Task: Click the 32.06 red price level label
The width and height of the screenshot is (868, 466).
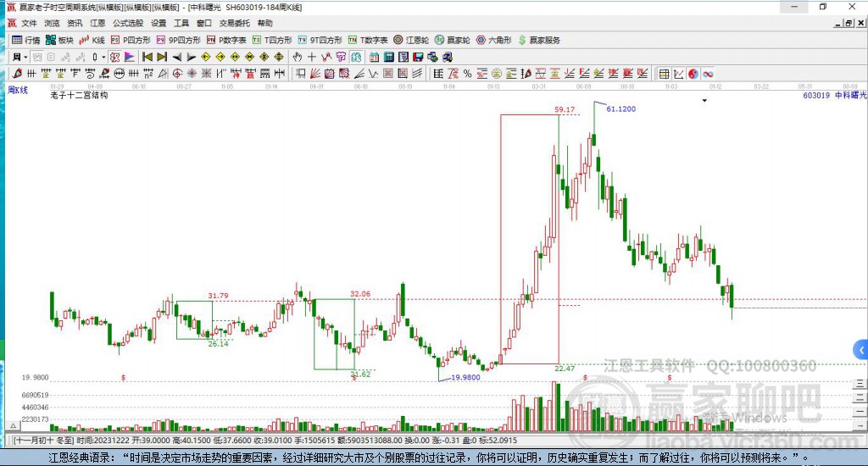Action: click(x=359, y=294)
